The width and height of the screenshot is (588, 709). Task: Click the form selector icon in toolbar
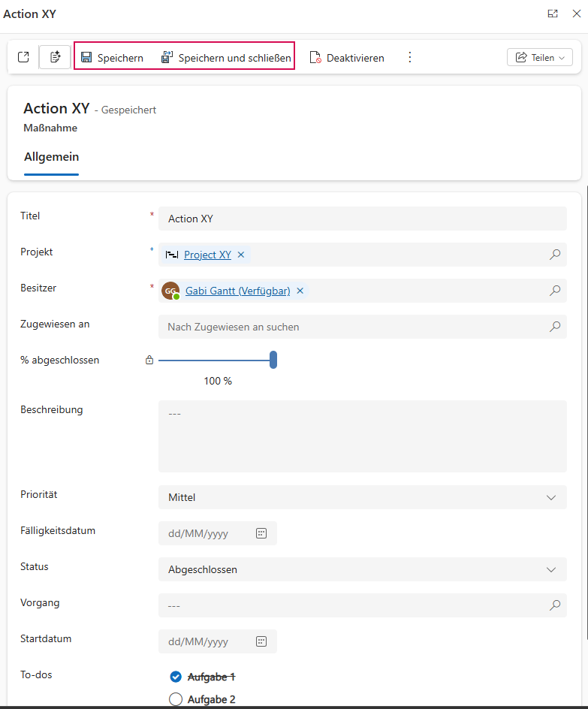pyautogui.click(x=55, y=57)
